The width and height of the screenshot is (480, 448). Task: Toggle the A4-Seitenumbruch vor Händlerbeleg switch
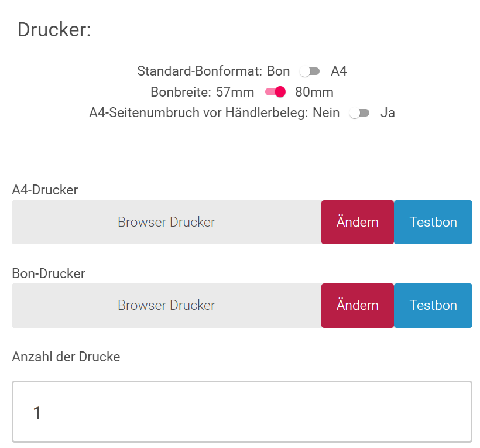tap(359, 113)
